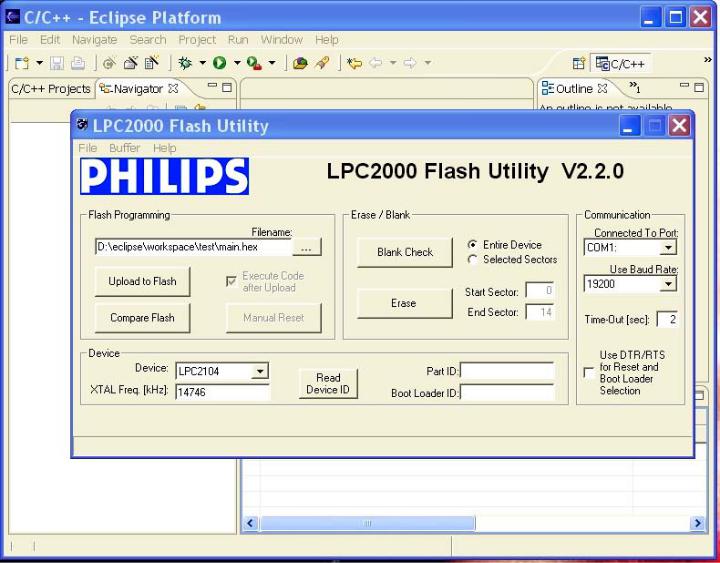
Task: Open the External Tools dropdown arrow
Action: pos(272,63)
